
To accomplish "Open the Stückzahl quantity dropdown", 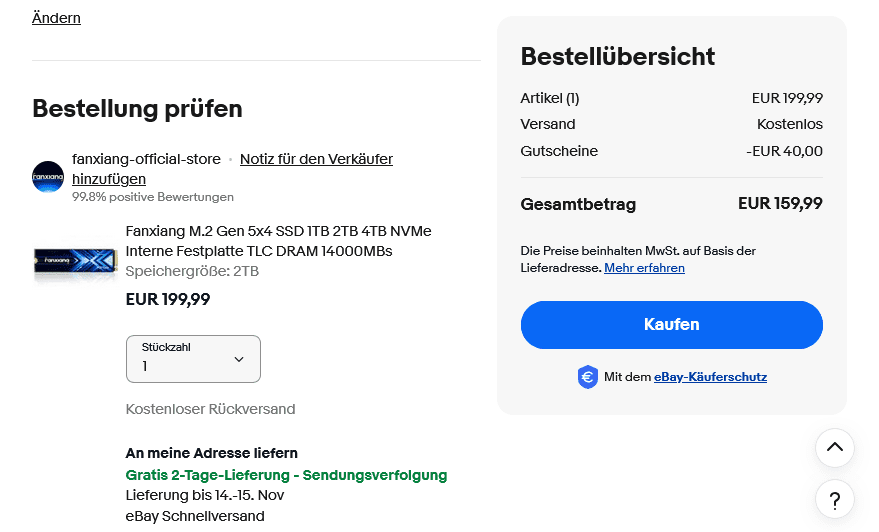I will coord(193,358).
